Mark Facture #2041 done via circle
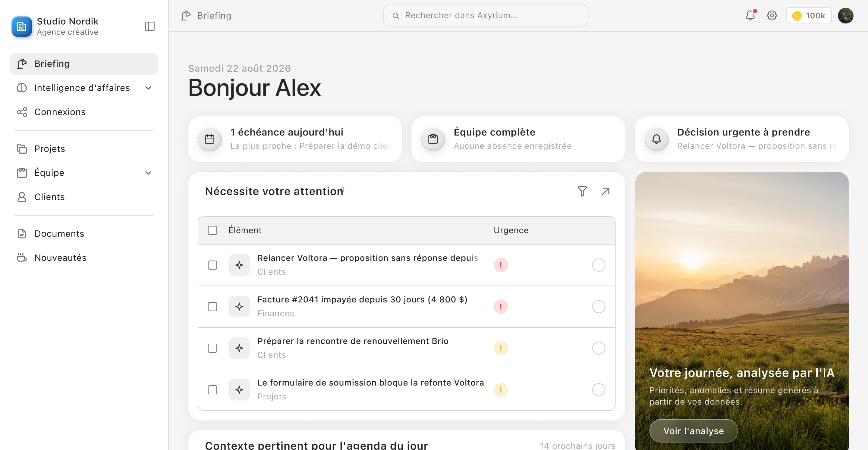This screenshot has width=868, height=450. [599, 307]
